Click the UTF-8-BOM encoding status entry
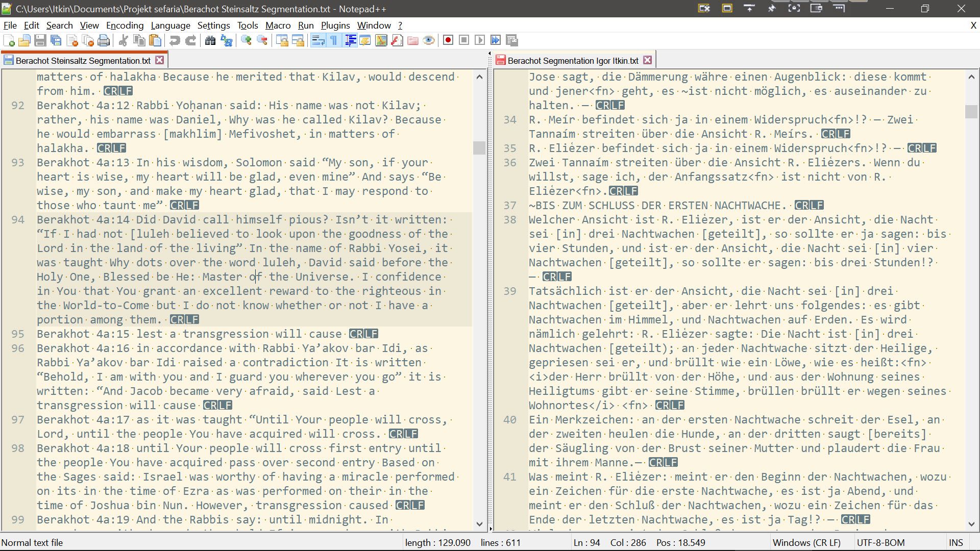 point(880,543)
